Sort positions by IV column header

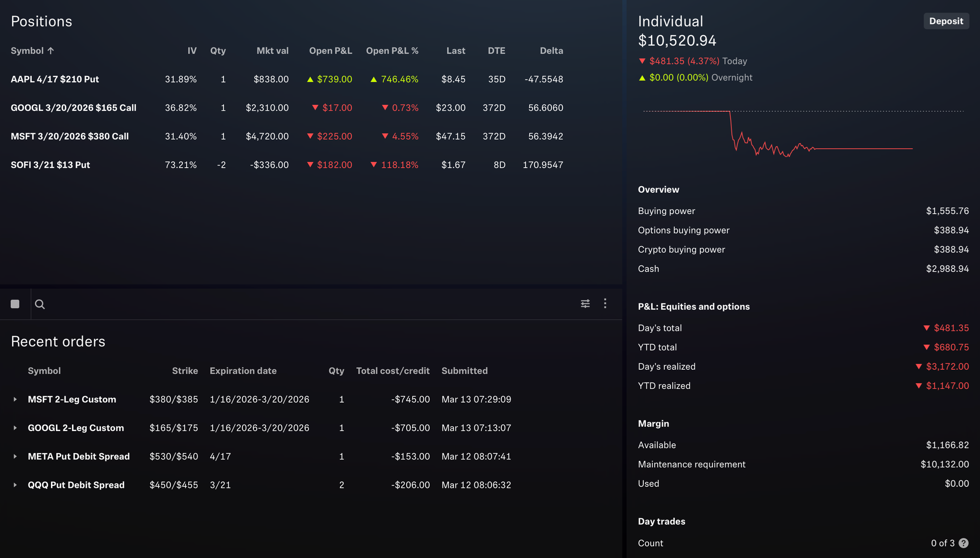click(x=192, y=51)
